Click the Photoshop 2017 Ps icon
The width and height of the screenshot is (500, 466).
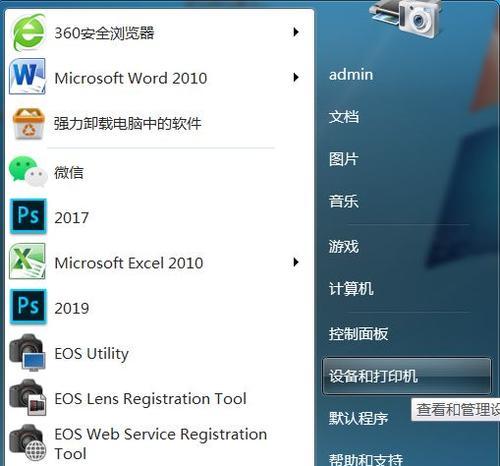pos(28,216)
